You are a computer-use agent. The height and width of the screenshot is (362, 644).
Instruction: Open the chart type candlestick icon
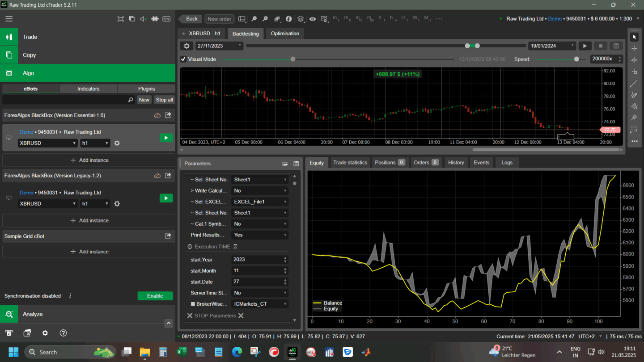277,19
